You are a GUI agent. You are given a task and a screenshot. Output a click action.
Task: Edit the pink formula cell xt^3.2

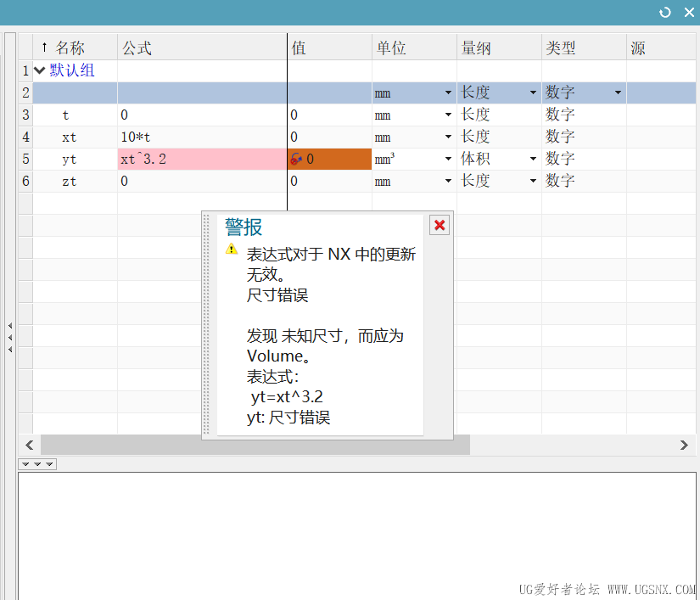[x=202, y=159]
